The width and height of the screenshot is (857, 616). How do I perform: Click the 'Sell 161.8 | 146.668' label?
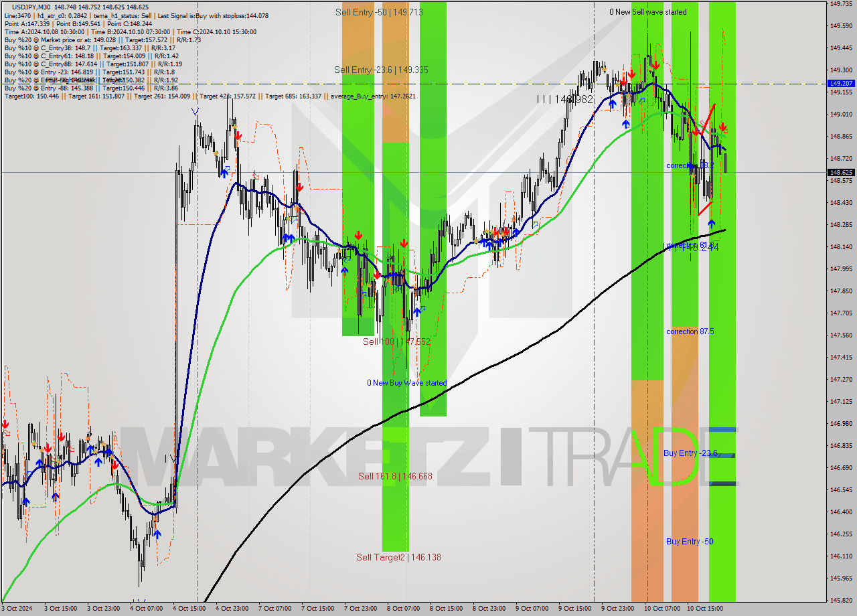[x=395, y=476]
